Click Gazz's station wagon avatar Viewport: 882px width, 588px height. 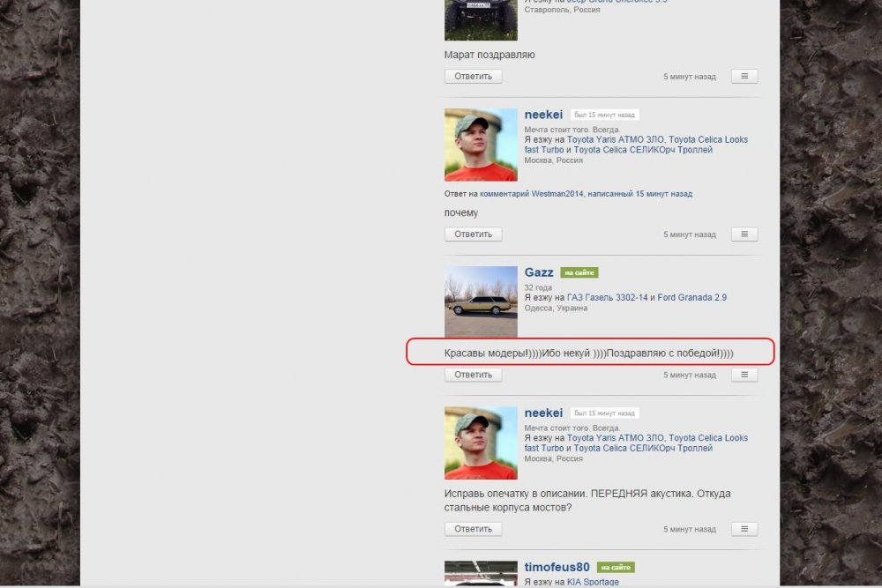pyautogui.click(x=481, y=301)
